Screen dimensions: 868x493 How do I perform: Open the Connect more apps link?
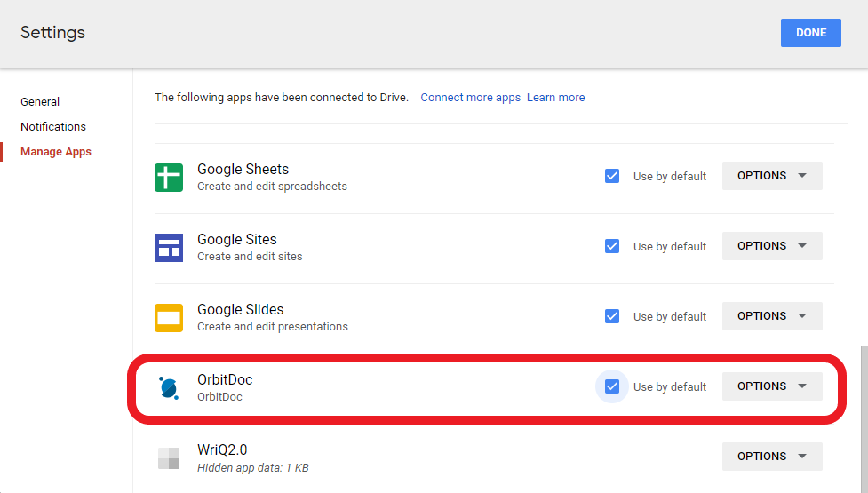470,98
